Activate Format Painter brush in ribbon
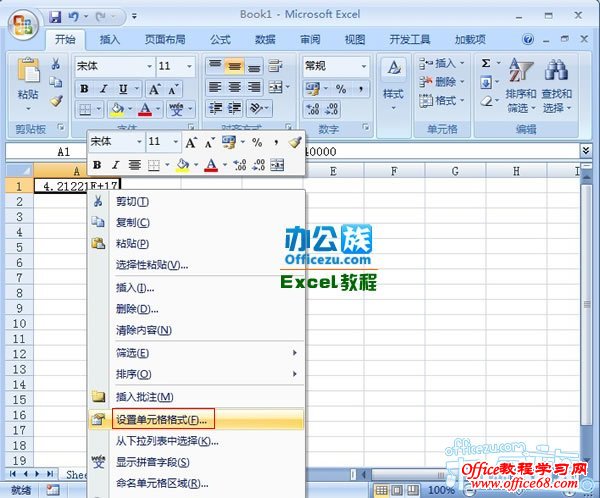This screenshot has width=600, height=498. pos(56,101)
